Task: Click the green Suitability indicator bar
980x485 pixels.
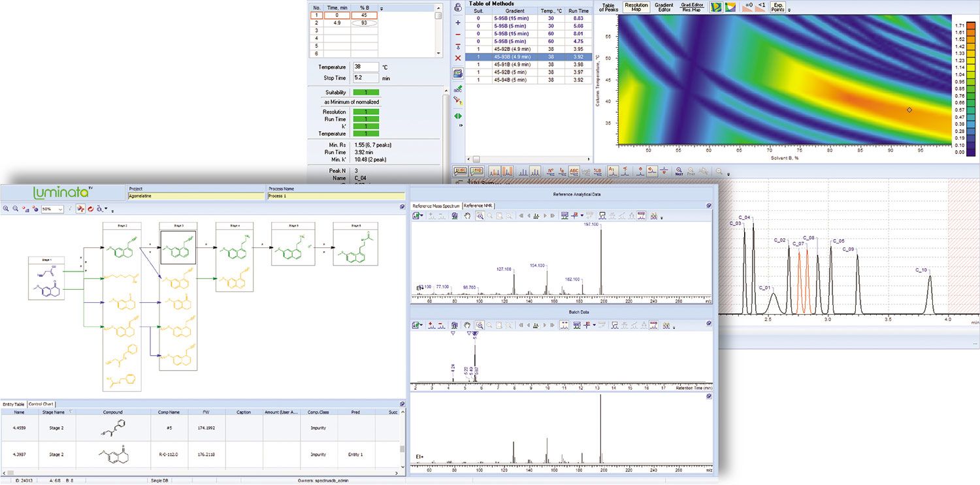Action: [366, 93]
